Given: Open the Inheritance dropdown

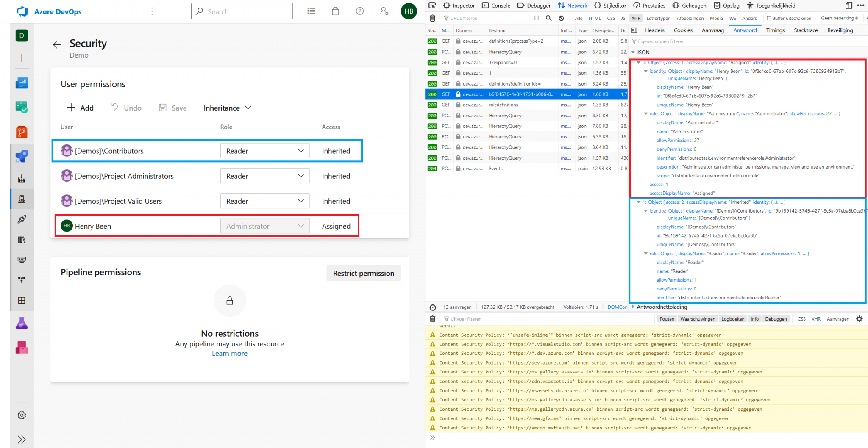Looking at the screenshot, I should (x=227, y=108).
